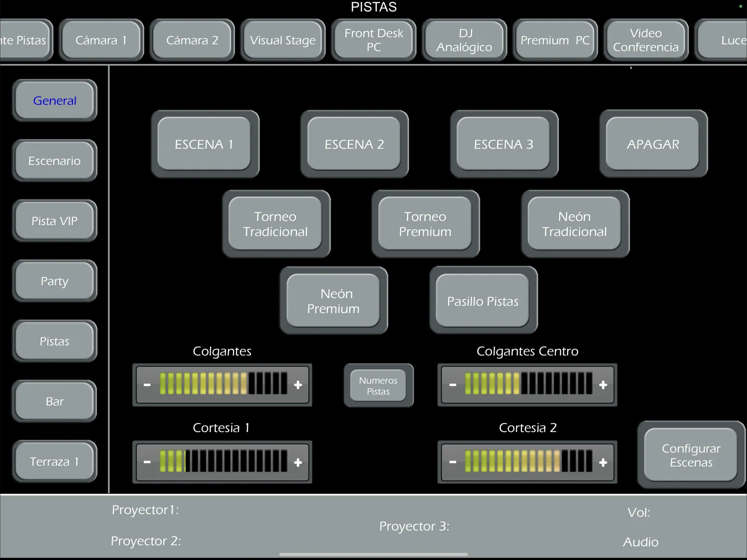Activate the Pasillo Pistas lights
This screenshot has width=747, height=560.
pyautogui.click(x=483, y=301)
